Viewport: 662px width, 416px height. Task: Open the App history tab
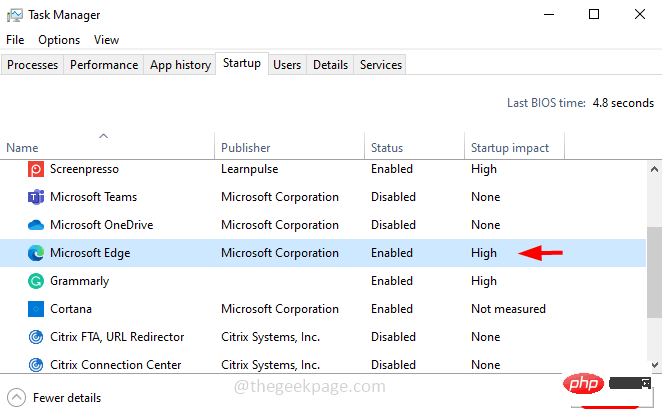(180, 65)
